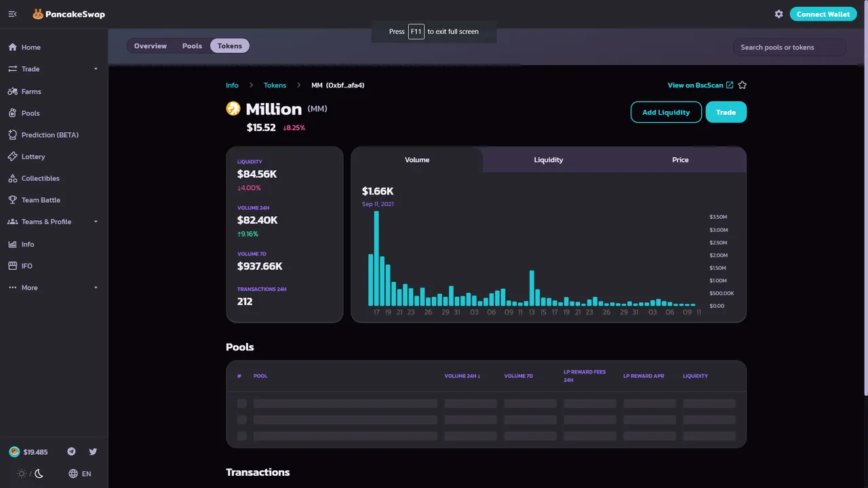Viewport: 868px width, 488px height.
Task: Click the $19.485 CAKE price text
Action: [x=35, y=452]
